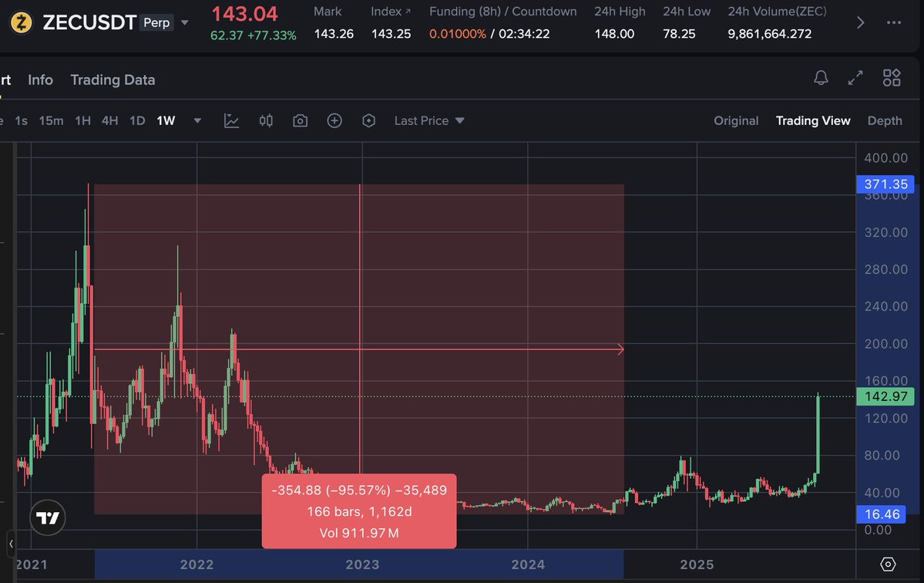
Task: Click the 24h Volume(ZEC) value
Action: point(770,34)
